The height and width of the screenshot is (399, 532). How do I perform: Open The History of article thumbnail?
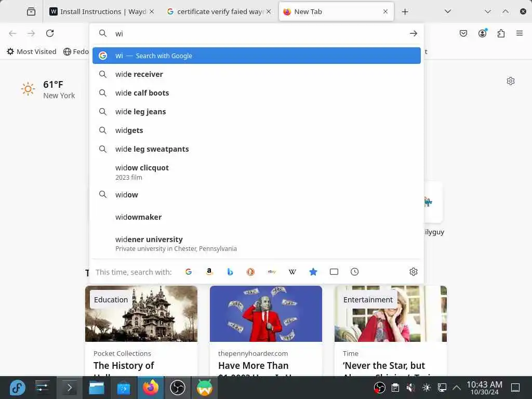(x=141, y=313)
